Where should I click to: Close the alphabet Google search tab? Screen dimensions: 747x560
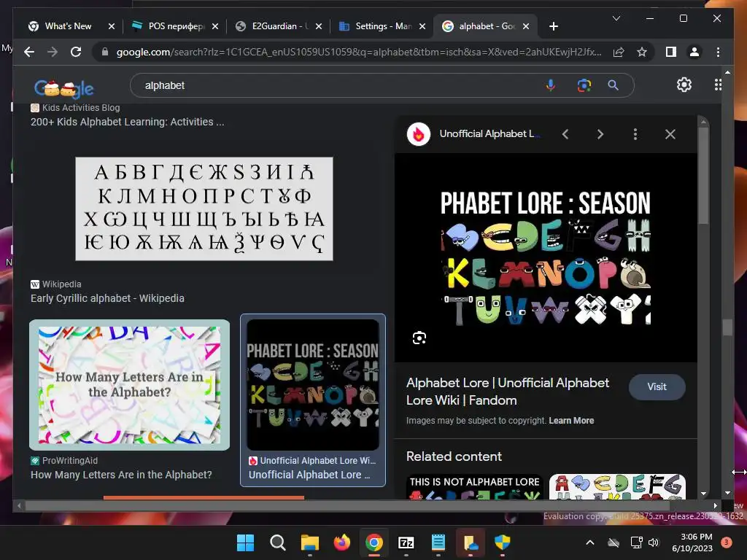526,26
